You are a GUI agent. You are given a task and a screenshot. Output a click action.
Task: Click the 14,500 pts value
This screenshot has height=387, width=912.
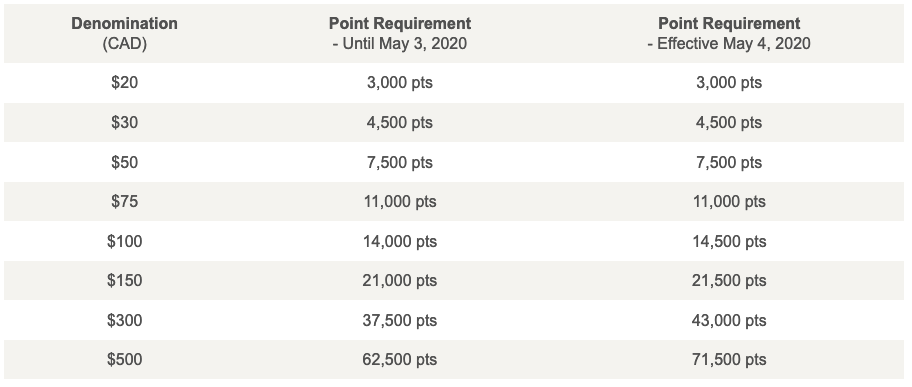[729, 241]
